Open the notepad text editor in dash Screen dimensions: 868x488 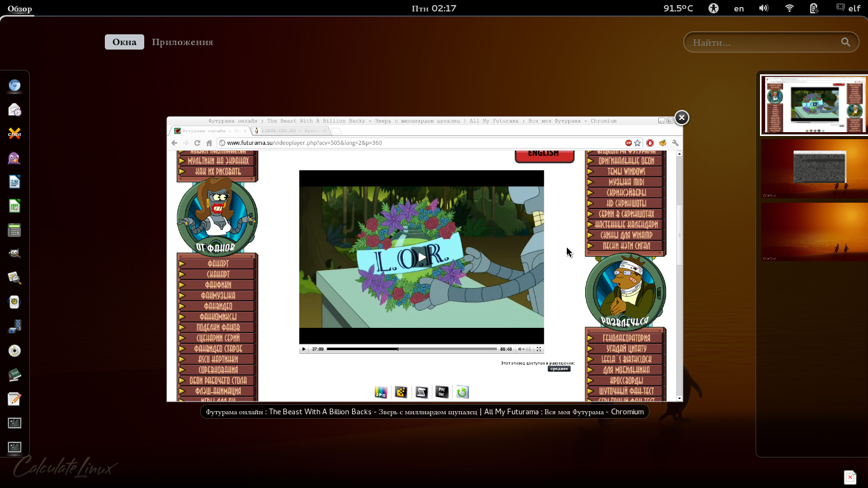click(14, 399)
